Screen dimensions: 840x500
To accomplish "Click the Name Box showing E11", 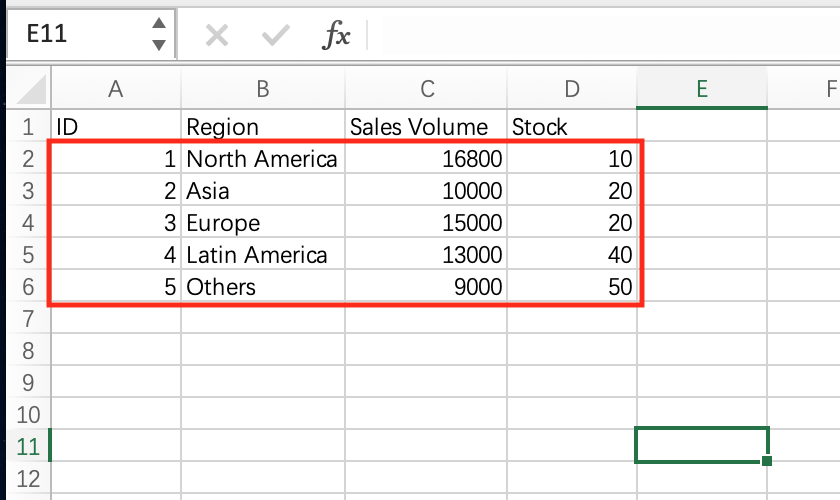I will [75, 34].
